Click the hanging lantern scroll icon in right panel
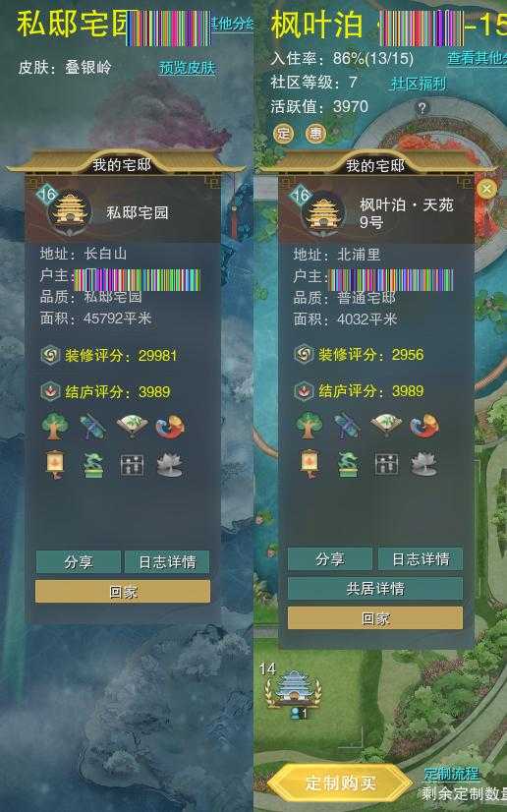Screen dimensions: 507x812 (309, 463)
